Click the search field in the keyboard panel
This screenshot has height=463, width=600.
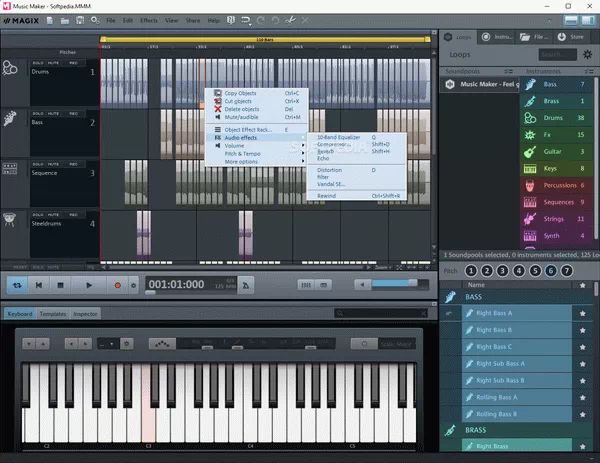(381, 313)
